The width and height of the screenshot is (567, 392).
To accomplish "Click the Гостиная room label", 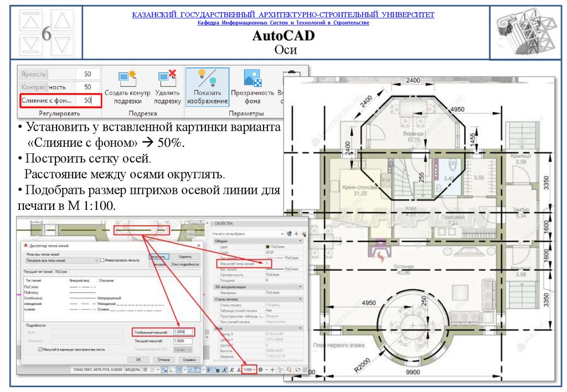I will tap(404, 266).
